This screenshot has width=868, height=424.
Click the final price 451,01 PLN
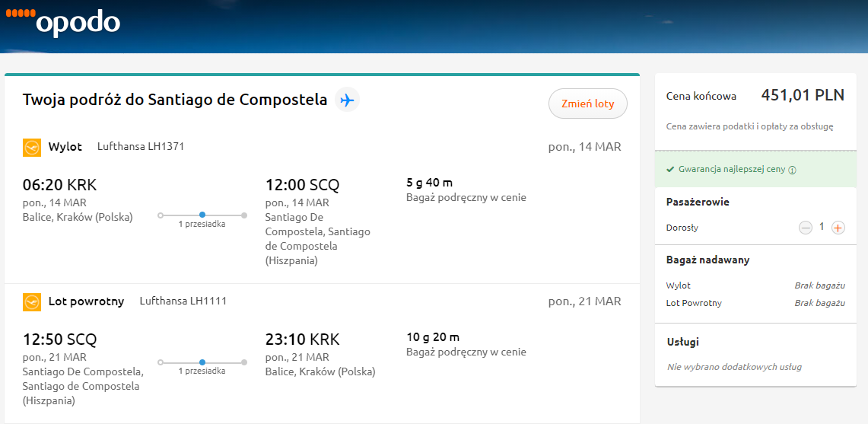coord(803,95)
